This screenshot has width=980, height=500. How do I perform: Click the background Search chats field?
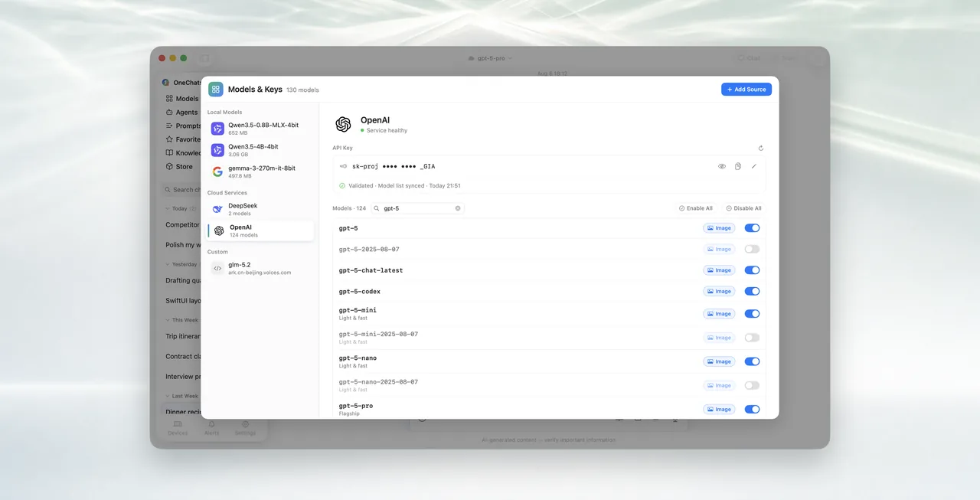click(182, 190)
